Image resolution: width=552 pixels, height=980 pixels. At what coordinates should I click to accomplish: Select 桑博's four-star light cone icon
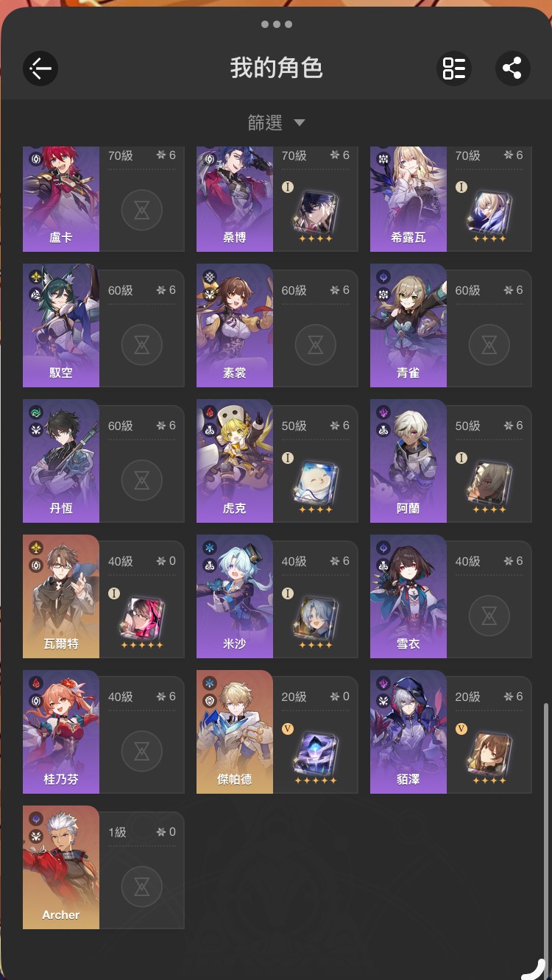click(x=316, y=211)
